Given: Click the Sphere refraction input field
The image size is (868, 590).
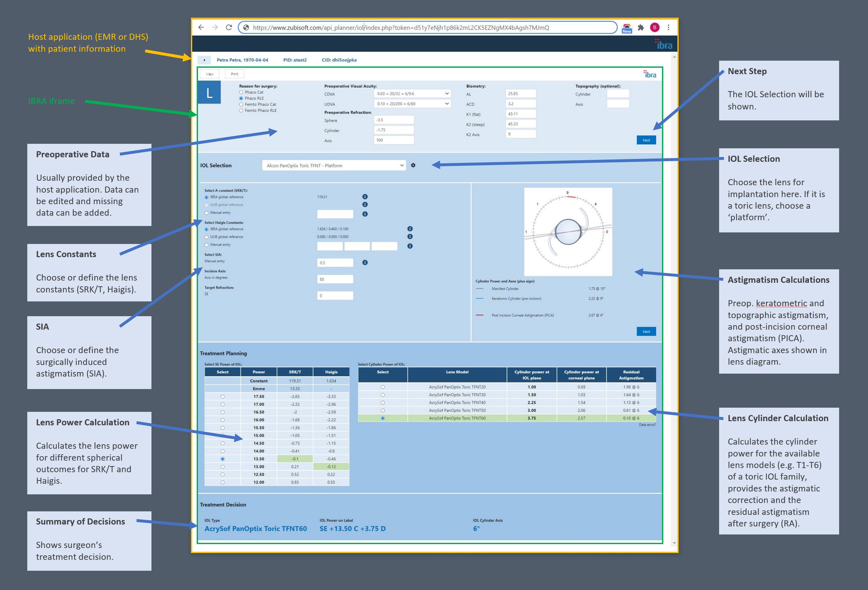Looking at the screenshot, I should [394, 120].
